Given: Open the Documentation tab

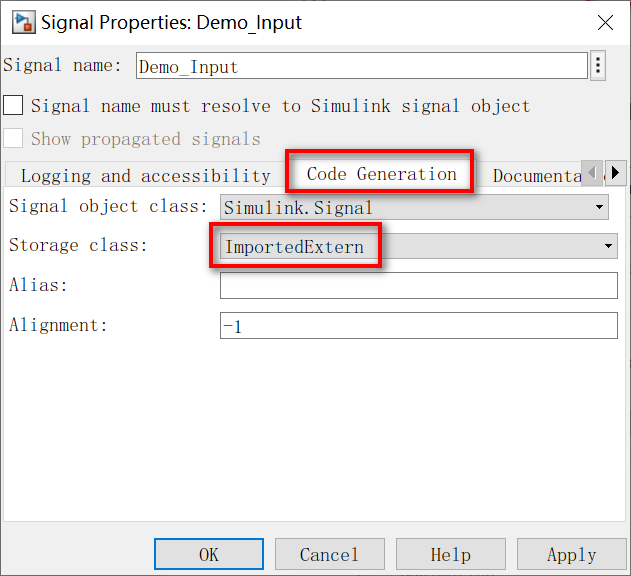Looking at the screenshot, I should [x=537, y=176].
